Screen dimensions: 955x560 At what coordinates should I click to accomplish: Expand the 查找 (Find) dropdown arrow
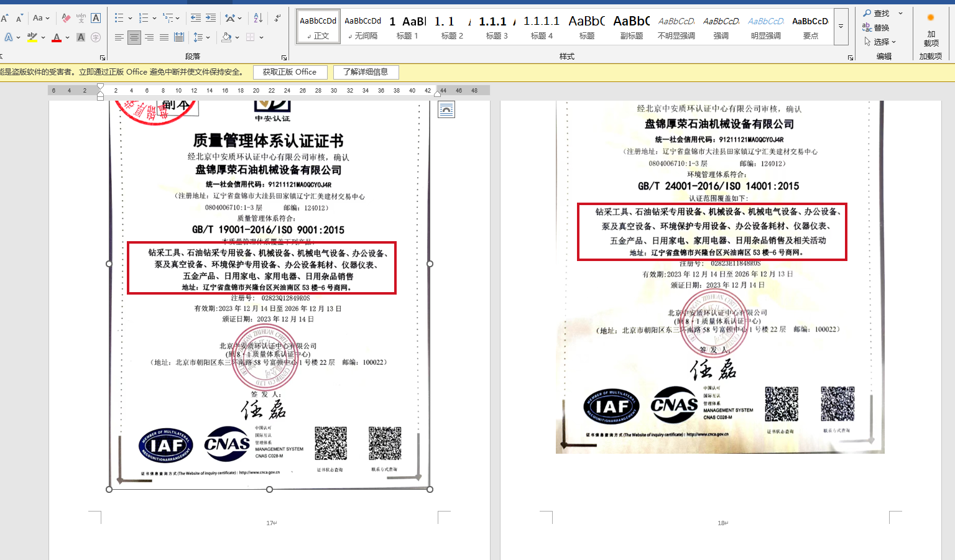click(x=900, y=13)
